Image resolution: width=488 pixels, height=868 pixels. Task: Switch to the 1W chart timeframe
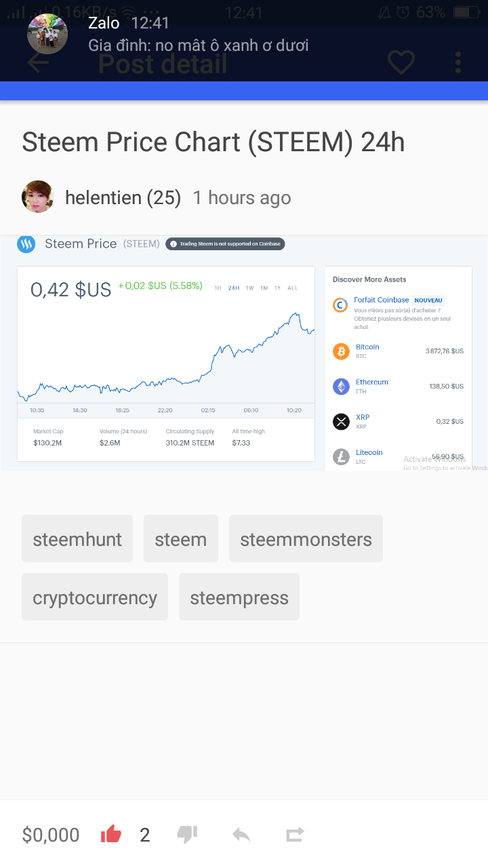click(249, 288)
